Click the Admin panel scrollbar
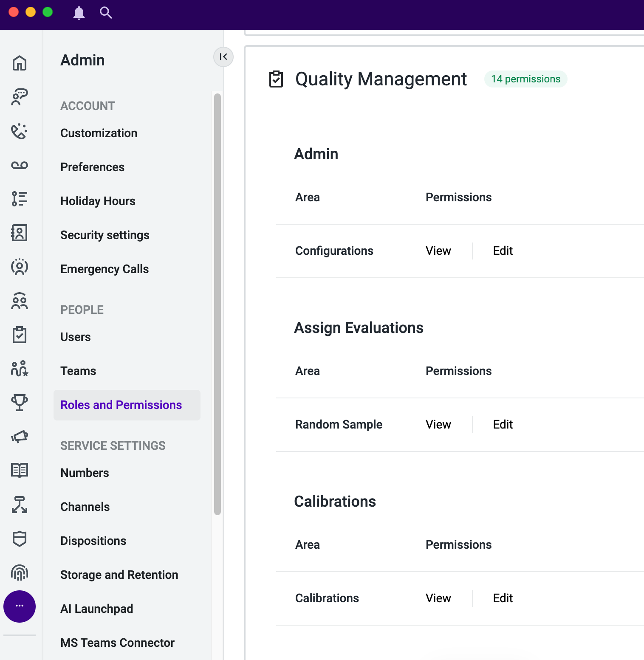This screenshot has width=644, height=660. tap(217, 304)
